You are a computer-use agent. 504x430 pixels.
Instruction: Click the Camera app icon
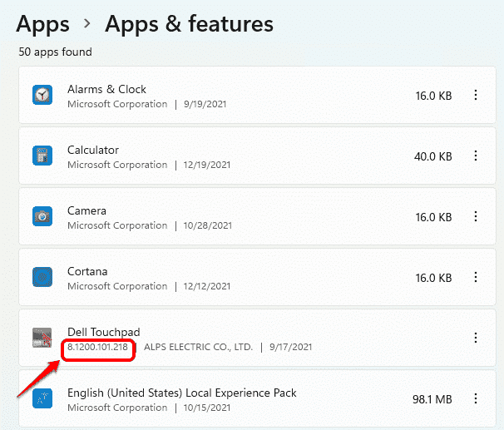pyautogui.click(x=42, y=217)
